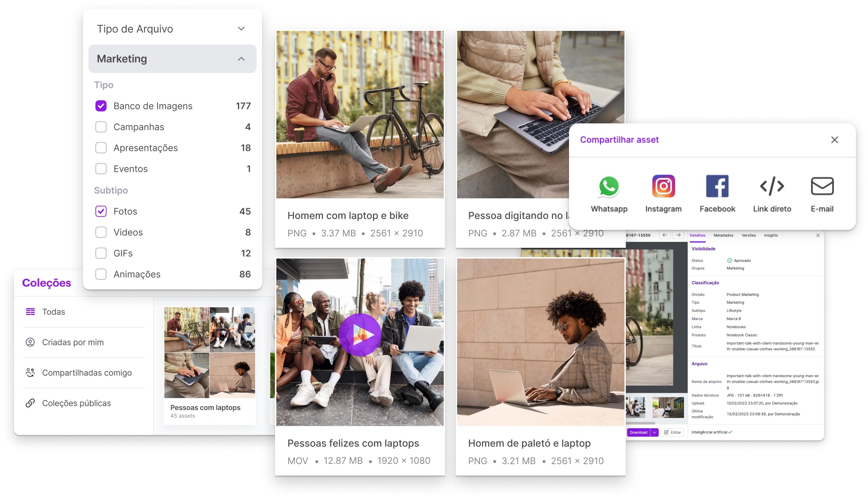Click the Editar button

672,432
